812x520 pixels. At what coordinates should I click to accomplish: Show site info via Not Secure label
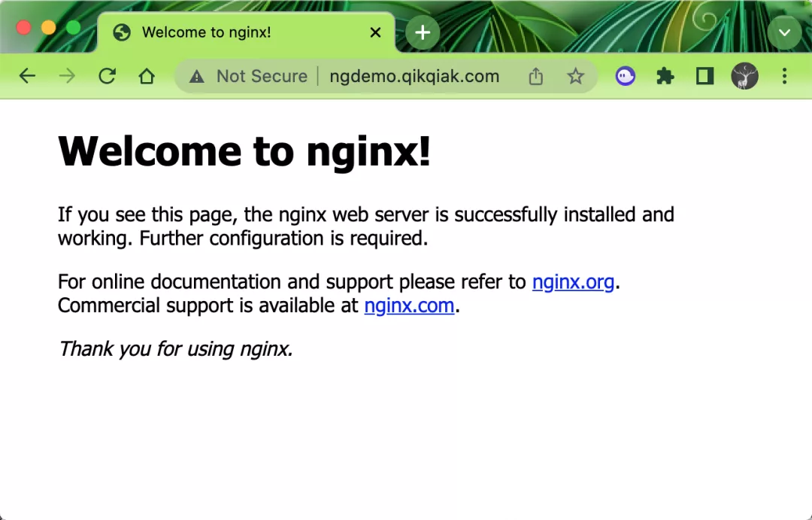(x=249, y=76)
